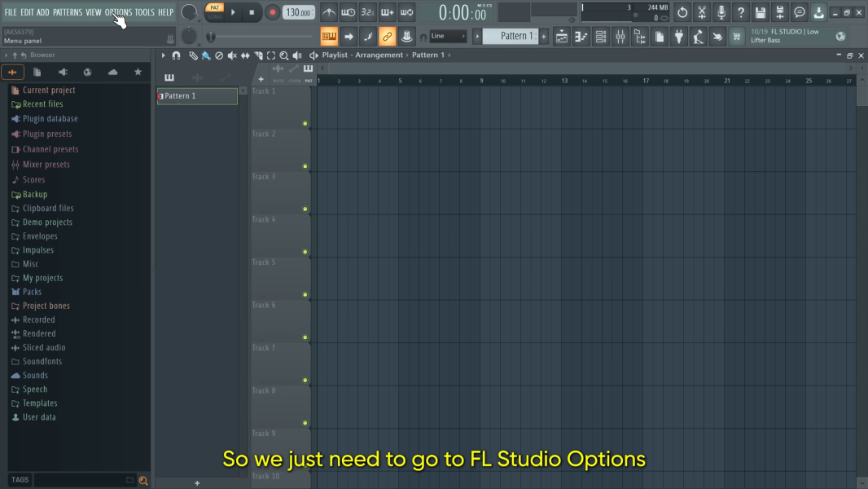Screen dimensions: 868x489
Task: Click the help question mark icon
Action: coord(741,12)
